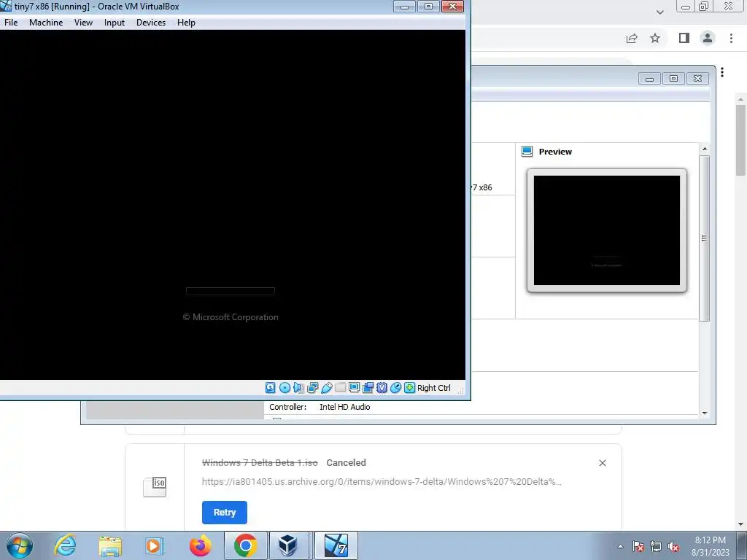The height and width of the screenshot is (560, 747).
Task: Click the network tray icon
Action: [656, 546]
